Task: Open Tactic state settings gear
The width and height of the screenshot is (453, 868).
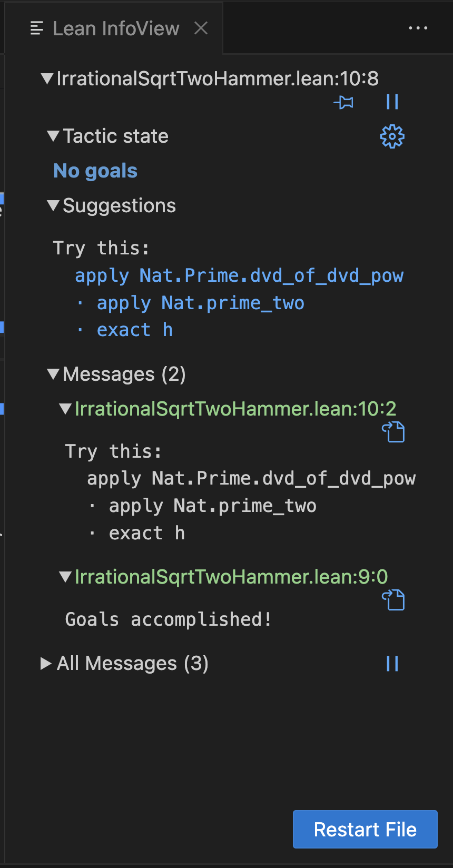Action: point(392,137)
